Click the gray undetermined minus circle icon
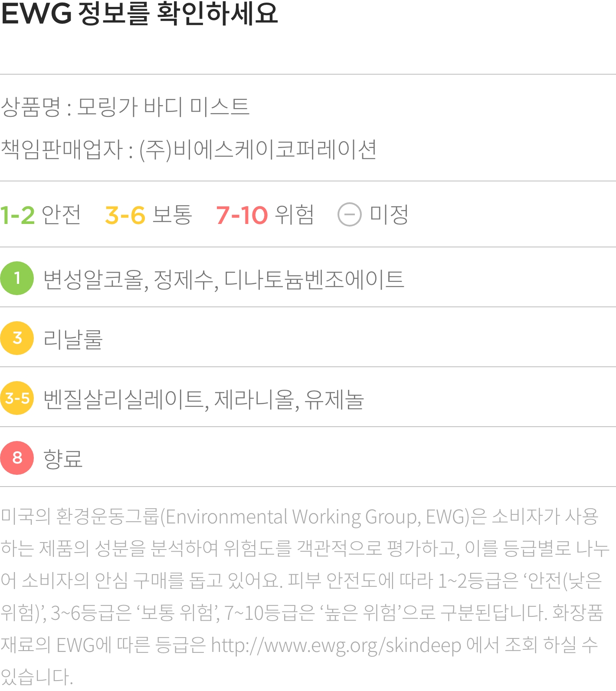This screenshot has height=691, width=616. coord(350,214)
